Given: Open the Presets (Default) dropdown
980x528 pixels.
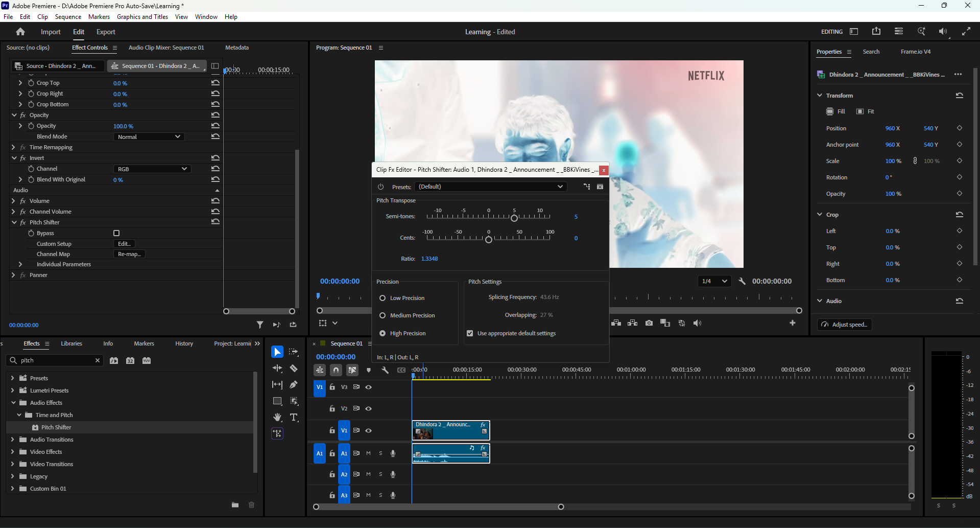Looking at the screenshot, I should coord(490,187).
